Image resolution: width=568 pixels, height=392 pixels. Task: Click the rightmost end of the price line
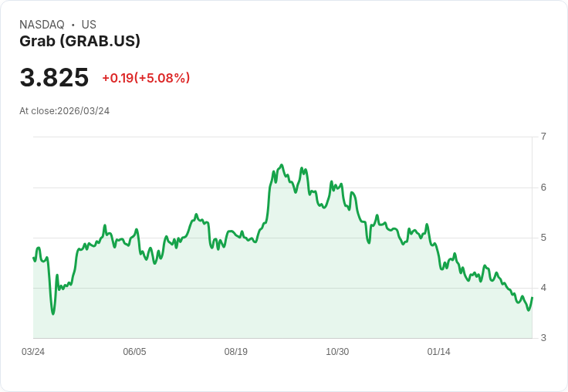click(x=532, y=298)
